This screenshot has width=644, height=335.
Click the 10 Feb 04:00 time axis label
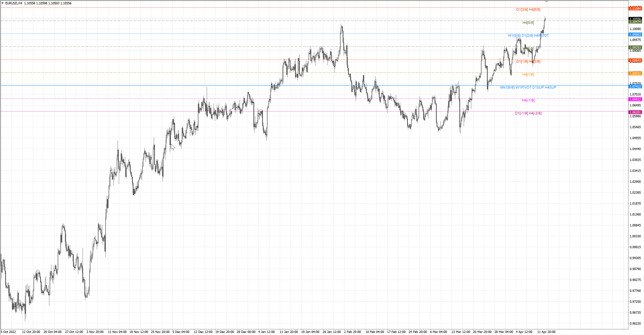click(375, 332)
